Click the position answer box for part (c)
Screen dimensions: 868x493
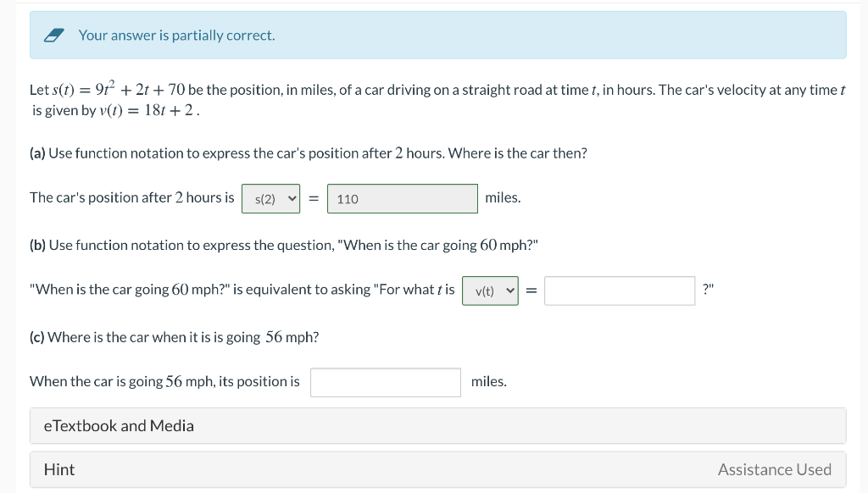pyautogui.click(x=385, y=382)
